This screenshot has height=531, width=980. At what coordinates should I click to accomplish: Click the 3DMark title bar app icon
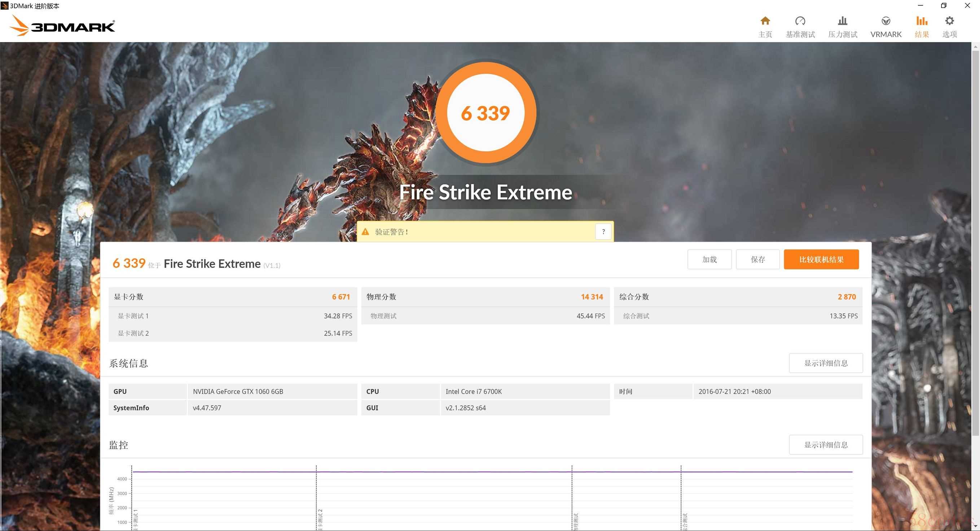point(5,6)
